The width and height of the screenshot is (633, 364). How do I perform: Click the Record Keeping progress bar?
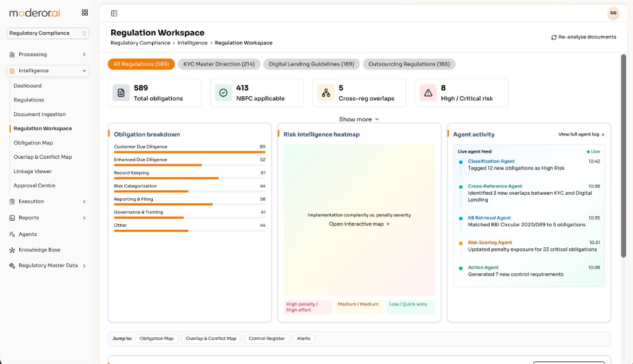[x=189, y=178]
